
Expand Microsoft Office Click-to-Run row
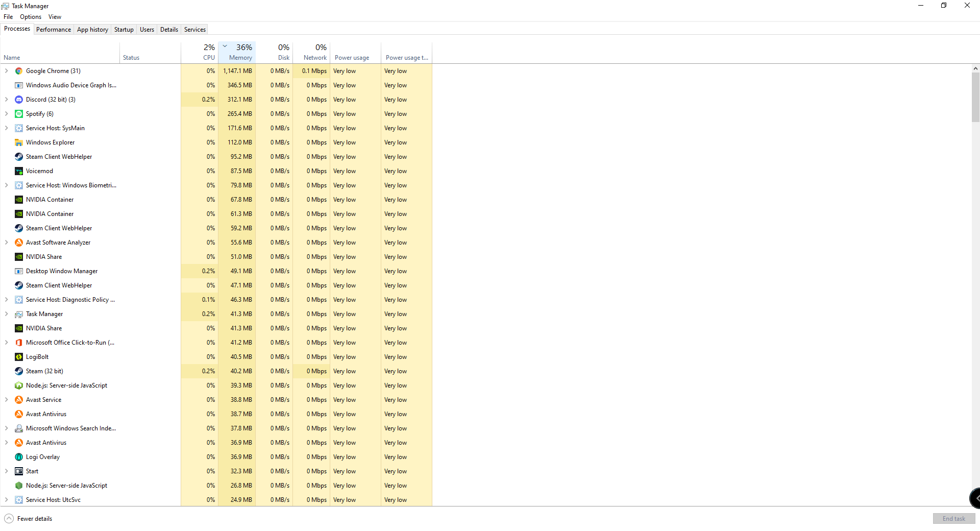[x=6, y=343]
